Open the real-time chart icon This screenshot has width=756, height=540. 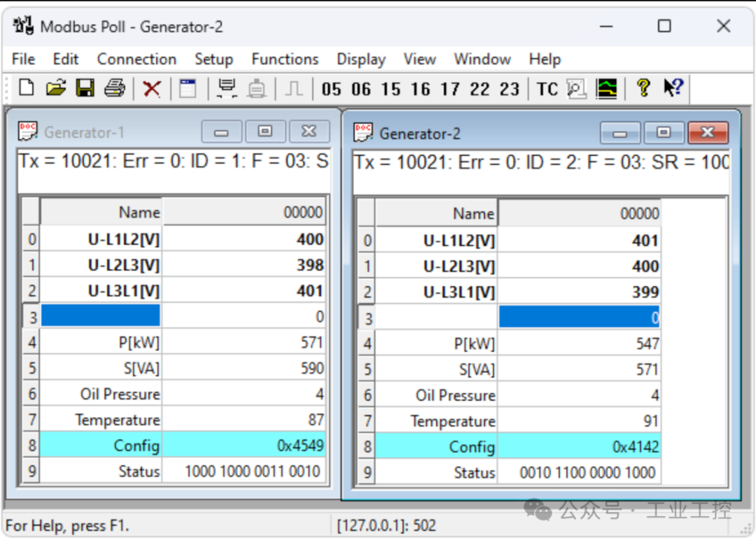[x=606, y=89]
